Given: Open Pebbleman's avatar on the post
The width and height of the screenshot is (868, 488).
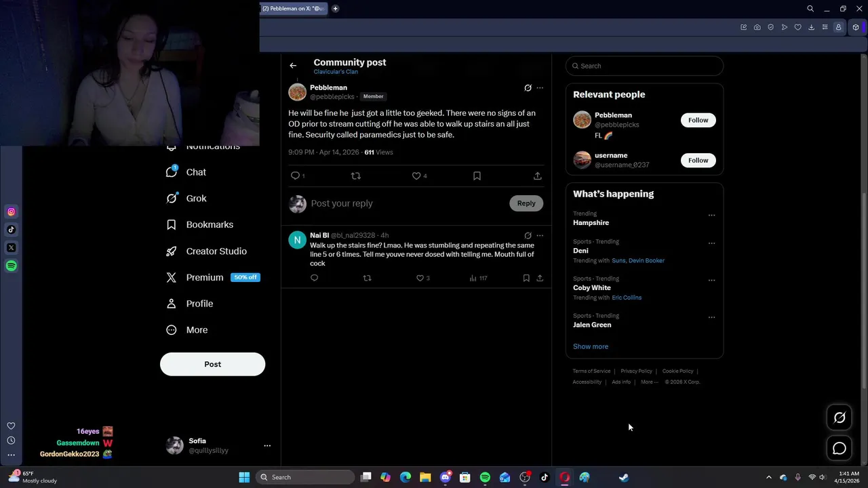Looking at the screenshot, I should [297, 92].
